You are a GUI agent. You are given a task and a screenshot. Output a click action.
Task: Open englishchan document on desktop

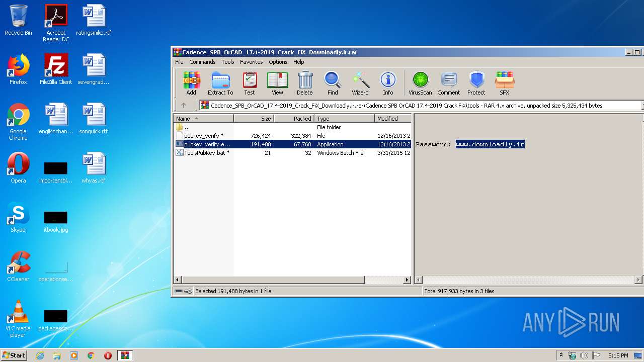pos(56,119)
